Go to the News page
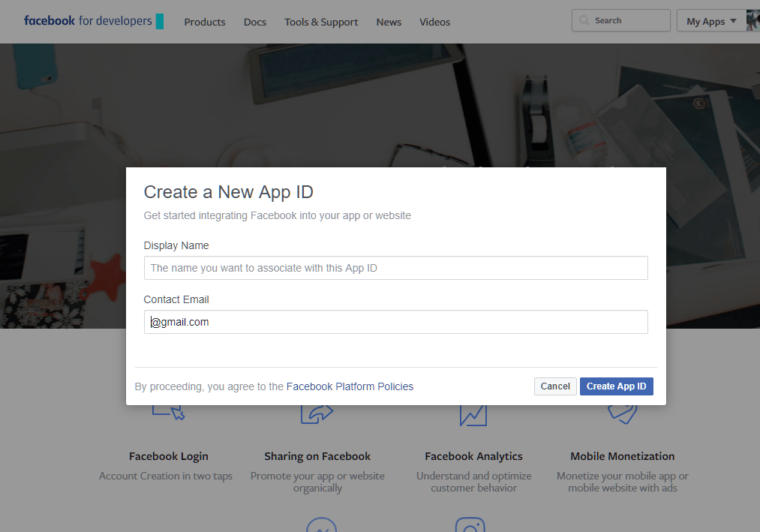The height and width of the screenshot is (532, 760). coord(389,22)
